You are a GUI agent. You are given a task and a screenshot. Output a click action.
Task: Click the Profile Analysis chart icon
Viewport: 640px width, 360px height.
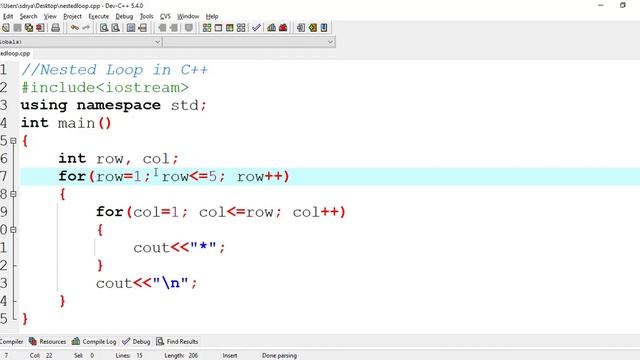click(271, 28)
